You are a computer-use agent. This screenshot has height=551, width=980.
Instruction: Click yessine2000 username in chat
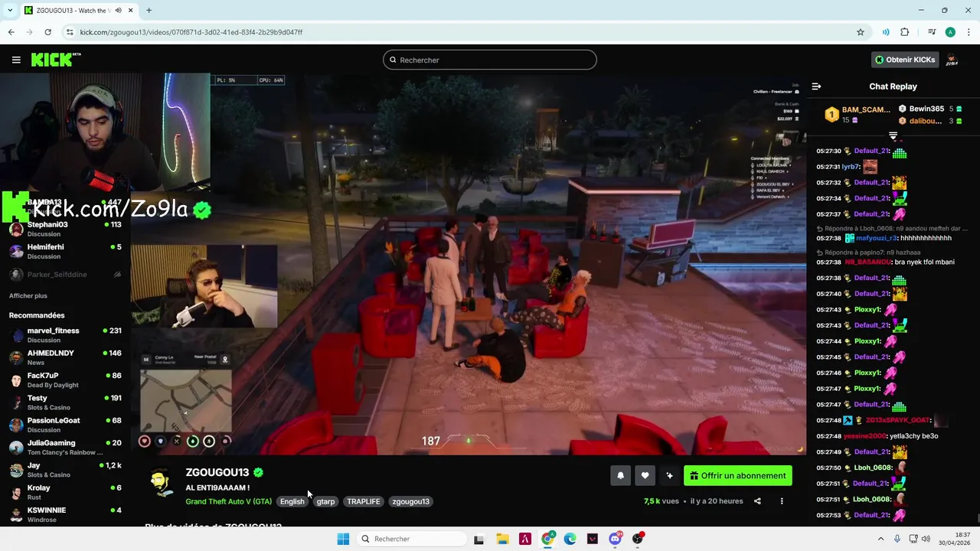pyautogui.click(x=864, y=436)
